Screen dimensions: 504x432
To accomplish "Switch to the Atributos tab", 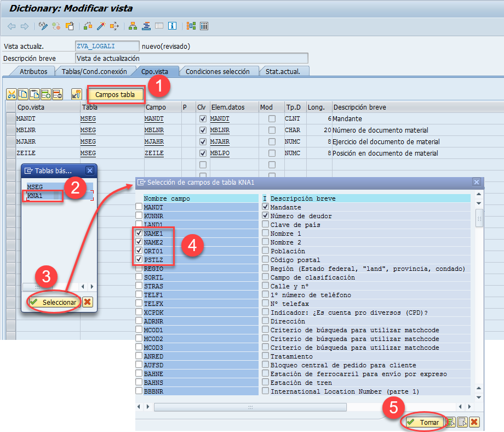I will (33, 71).
